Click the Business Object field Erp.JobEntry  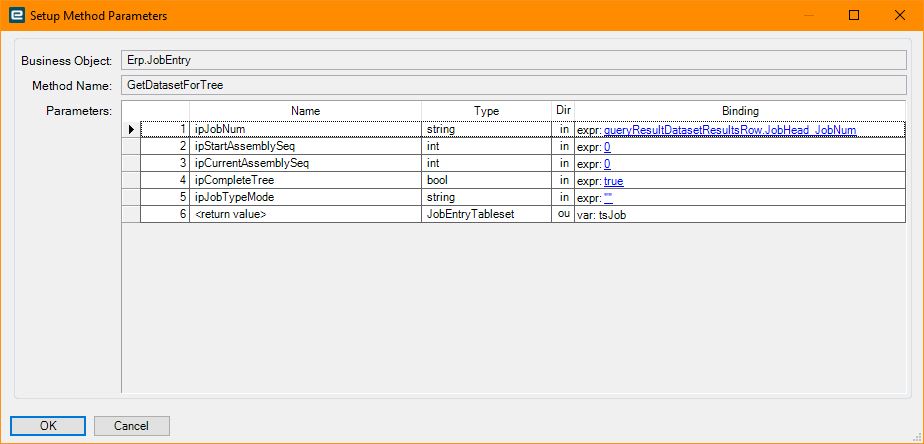point(513,60)
